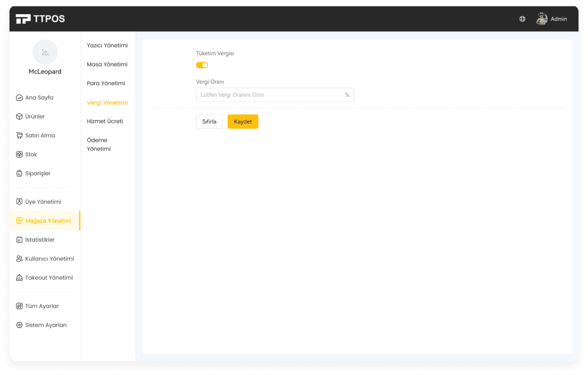
Task: Focus the Vergi Oranı input field
Action: point(275,95)
